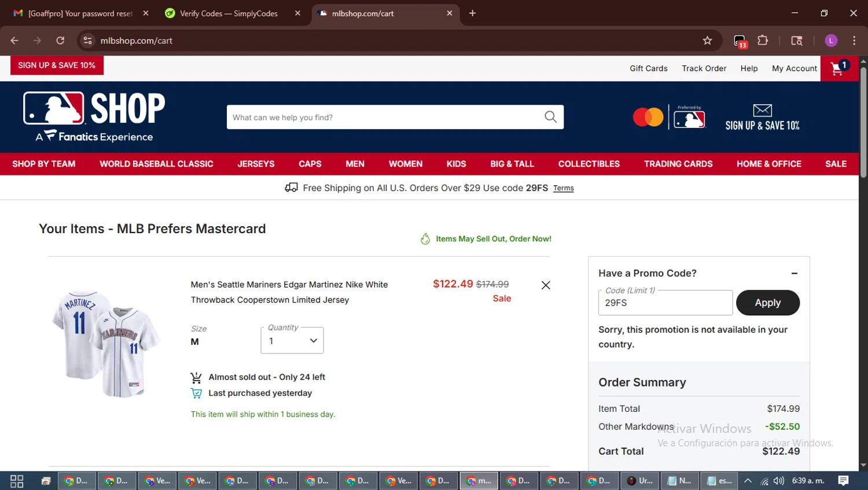The height and width of the screenshot is (490, 868).
Task: Open the Quantity dropdown
Action: coord(292,340)
